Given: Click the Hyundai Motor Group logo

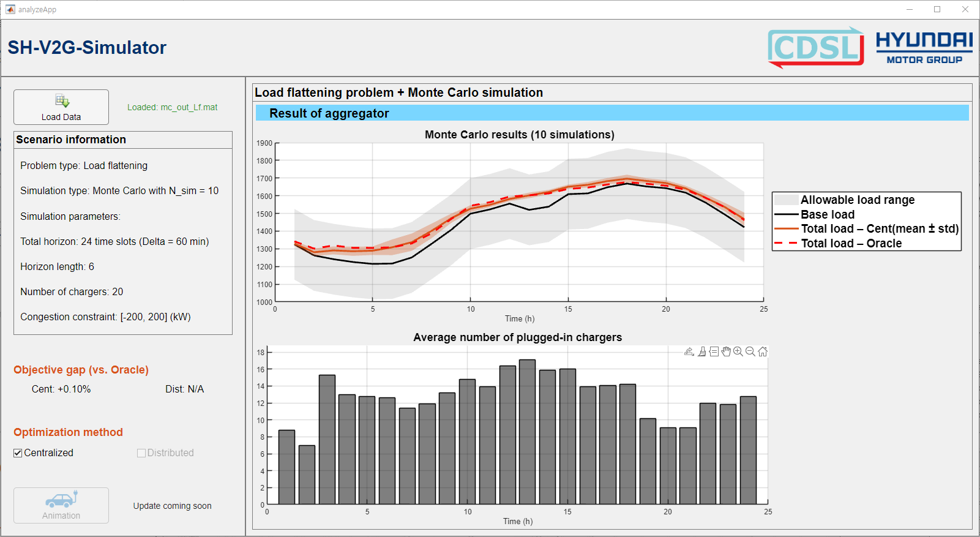Looking at the screenshot, I should pyautogui.click(x=924, y=47).
